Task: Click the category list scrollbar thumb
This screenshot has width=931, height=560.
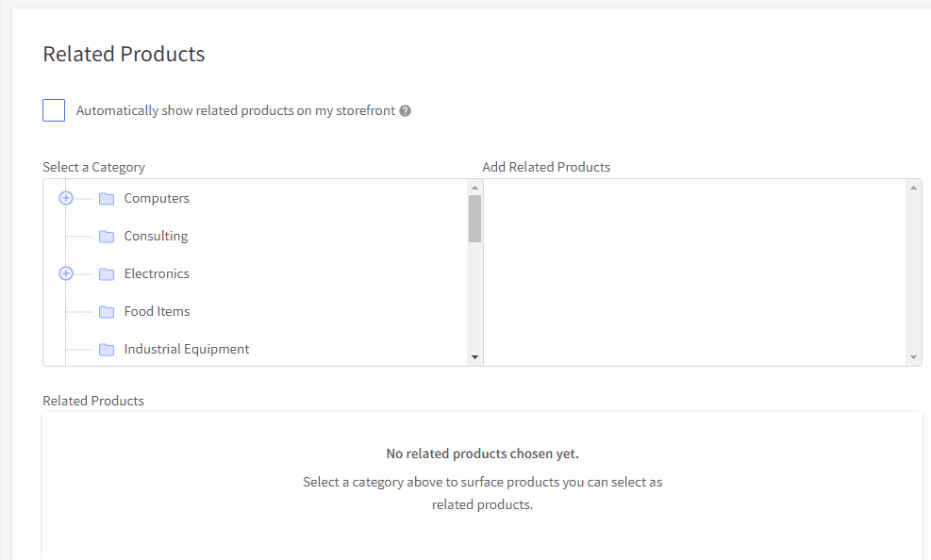Action: tap(474, 219)
